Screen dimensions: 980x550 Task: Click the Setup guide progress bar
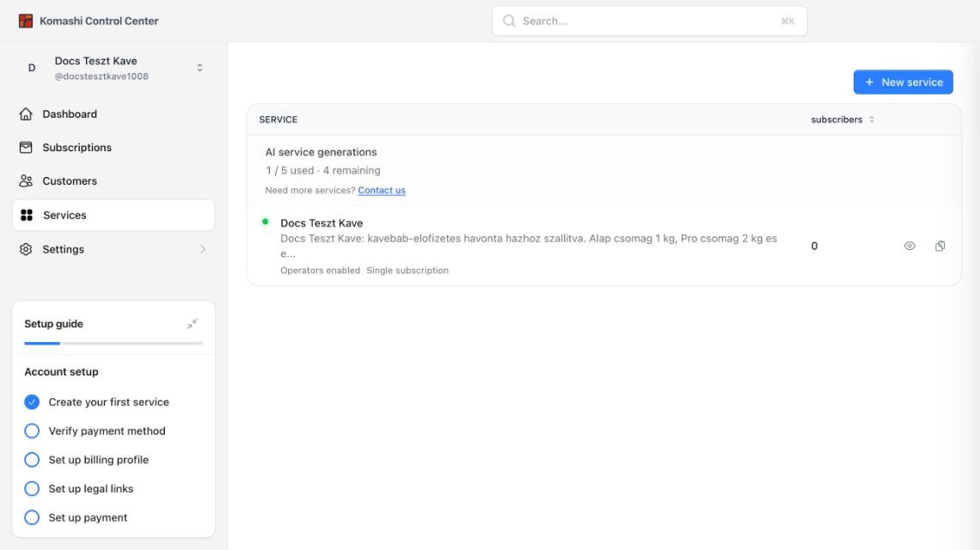coord(113,343)
